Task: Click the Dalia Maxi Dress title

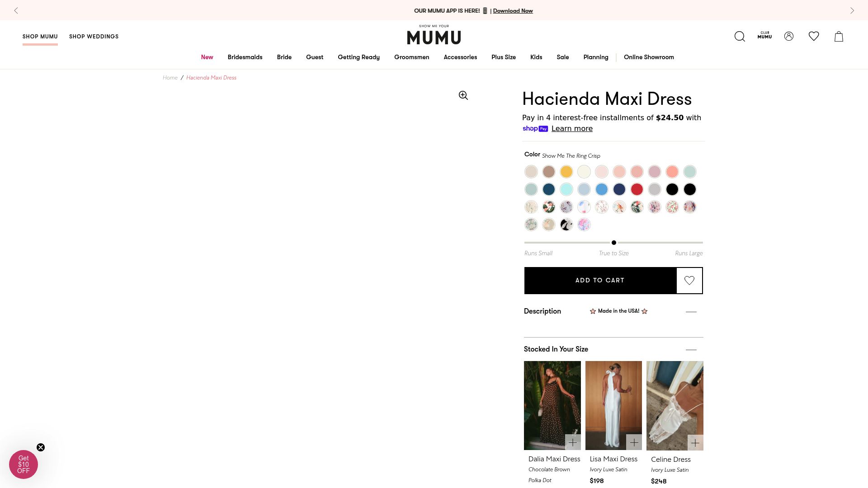Action: 554,459
